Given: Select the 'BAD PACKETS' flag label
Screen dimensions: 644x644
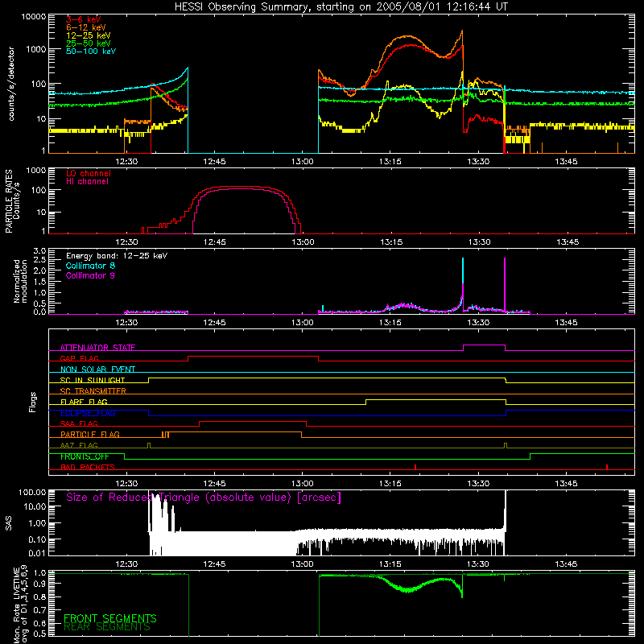Looking at the screenshot, I should click(88, 467).
